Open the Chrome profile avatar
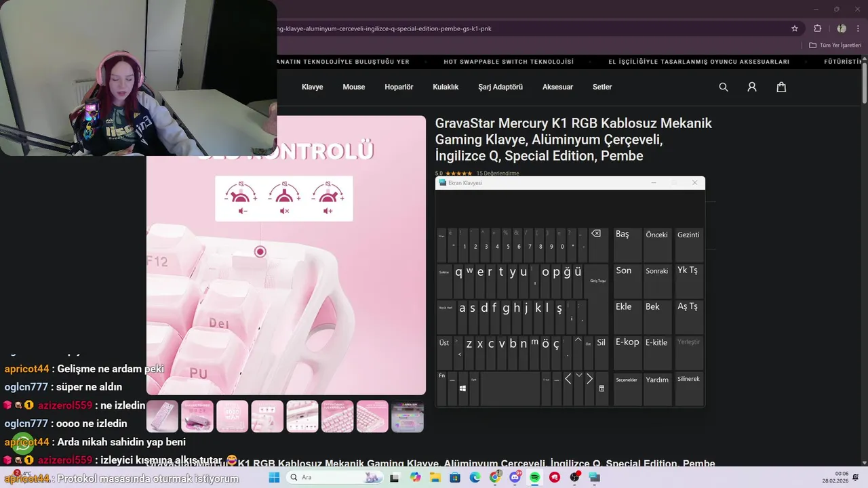The width and height of the screenshot is (868, 488). coord(842,28)
